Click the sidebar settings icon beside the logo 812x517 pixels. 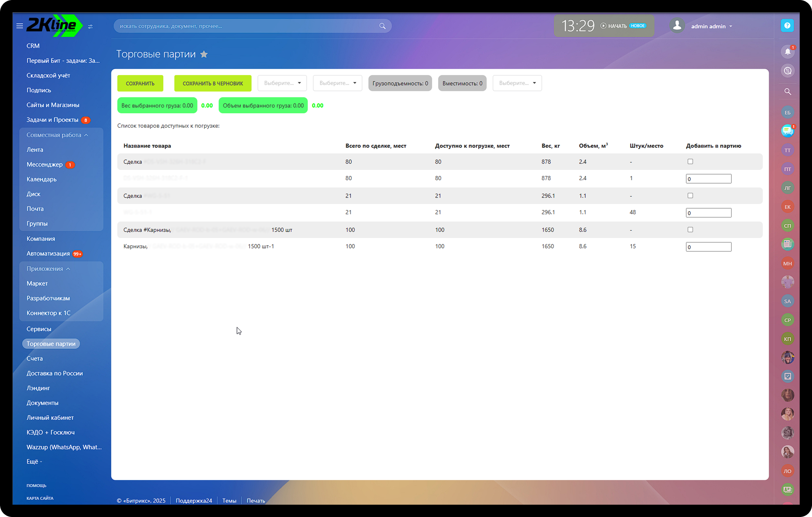click(x=90, y=26)
